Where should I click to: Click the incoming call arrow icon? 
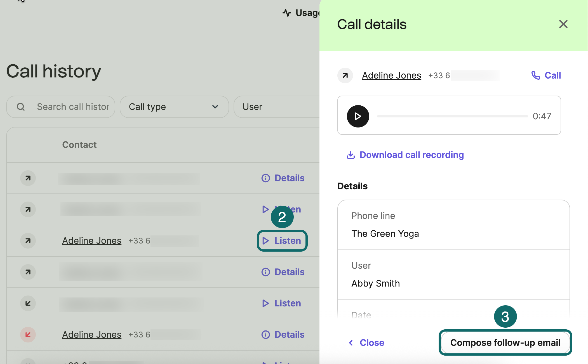28,303
